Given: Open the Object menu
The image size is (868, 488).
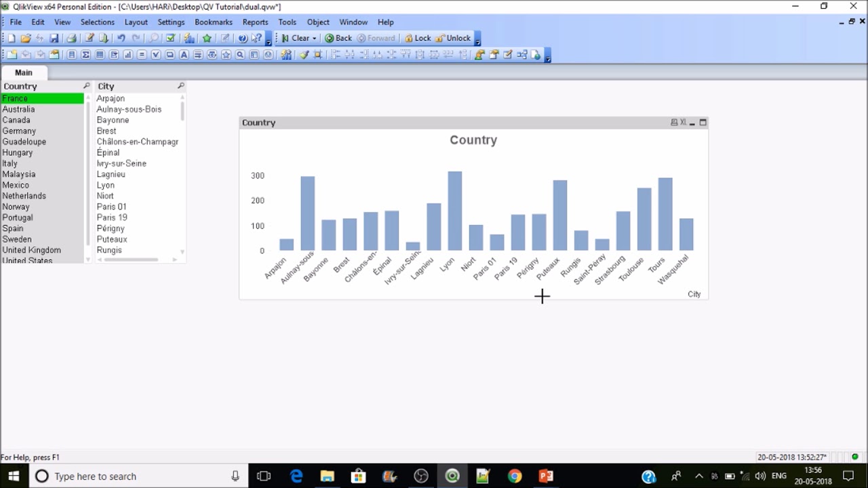Looking at the screenshot, I should [318, 22].
